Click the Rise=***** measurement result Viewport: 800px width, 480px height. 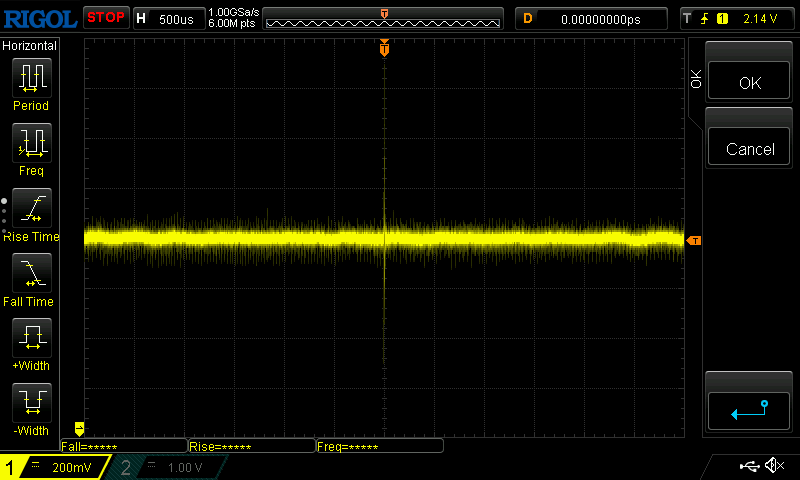tap(252, 446)
